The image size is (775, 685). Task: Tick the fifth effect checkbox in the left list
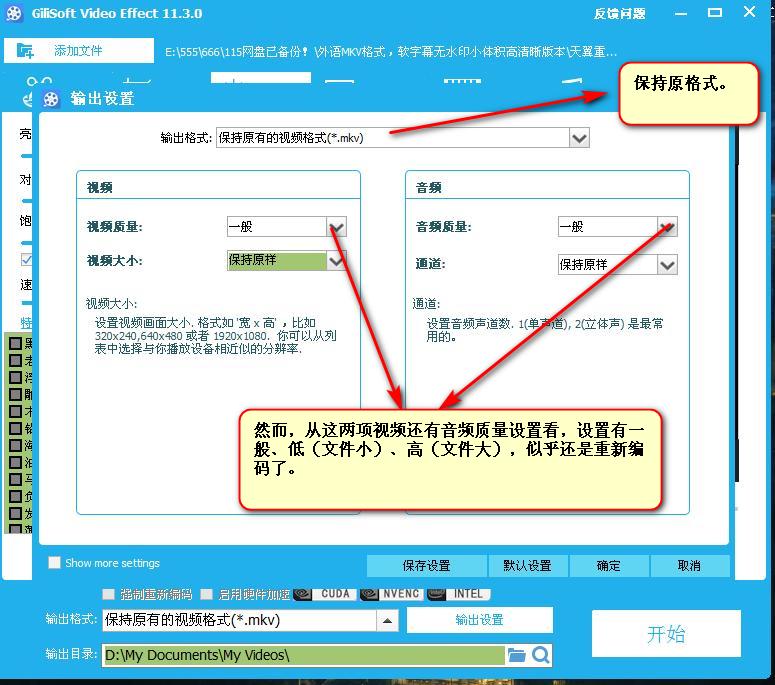(x=16, y=411)
